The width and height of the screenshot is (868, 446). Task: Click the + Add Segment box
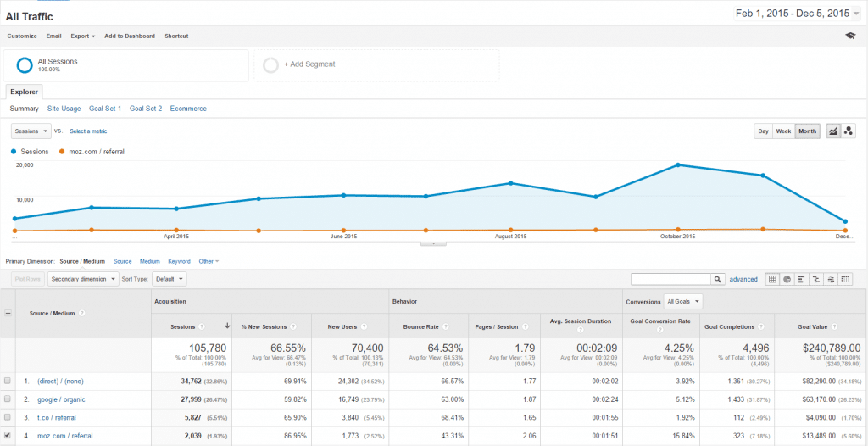tap(376, 65)
